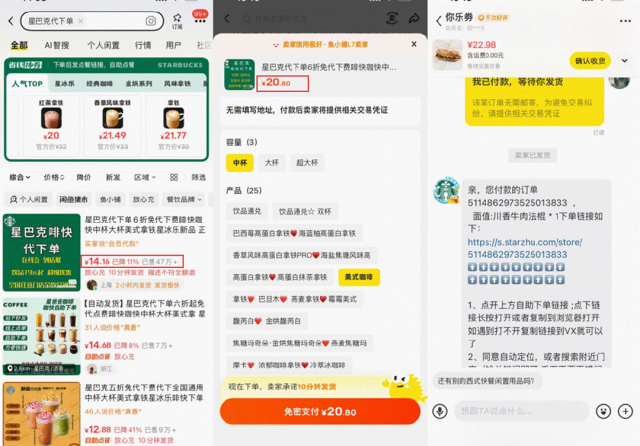Select the 人气TOP category tab
The height and width of the screenshot is (446, 640).
tap(27, 84)
